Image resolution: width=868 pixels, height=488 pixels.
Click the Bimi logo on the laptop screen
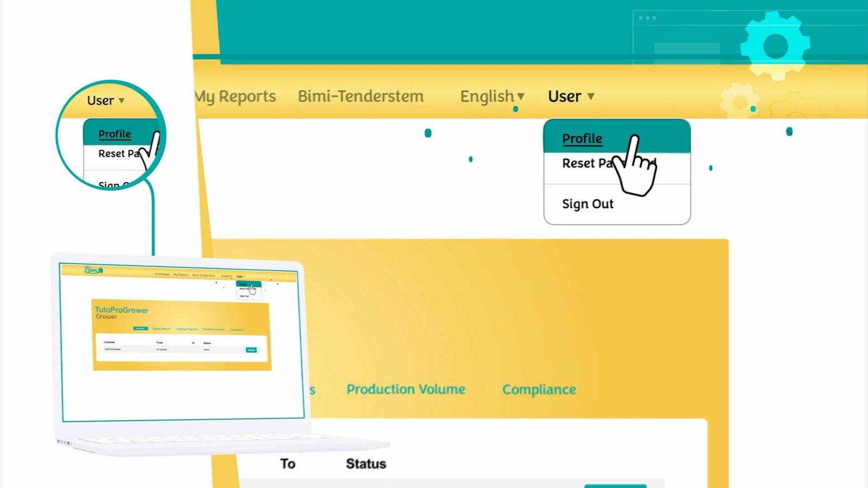point(93,271)
